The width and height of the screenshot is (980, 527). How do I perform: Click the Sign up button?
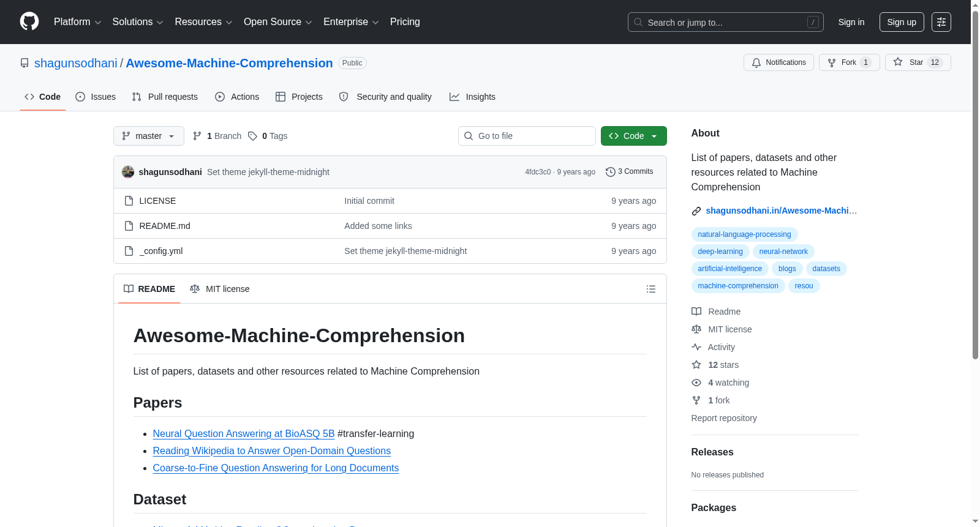(902, 22)
